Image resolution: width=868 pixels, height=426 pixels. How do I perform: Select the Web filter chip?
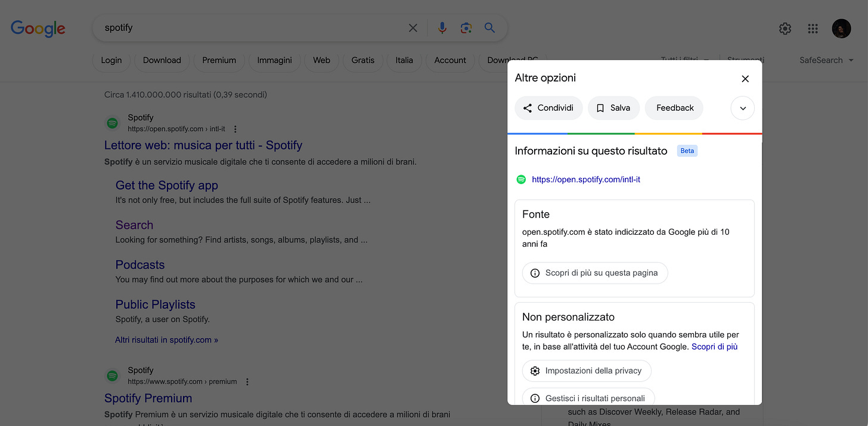point(322,60)
